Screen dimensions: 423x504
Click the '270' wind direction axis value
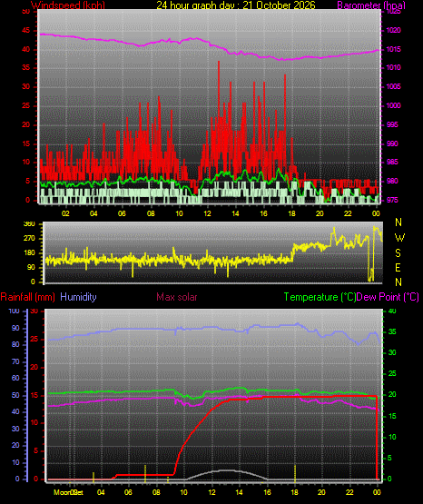pos(29,239)
